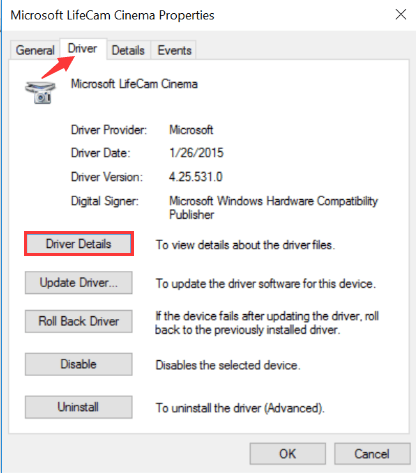Select the Driver tab
The image size is (416, 473).
[x=82, y=49]
